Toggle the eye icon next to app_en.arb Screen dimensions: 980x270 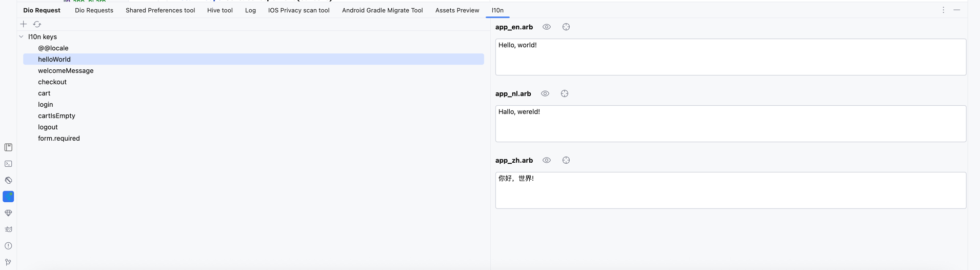click(547, 27)
